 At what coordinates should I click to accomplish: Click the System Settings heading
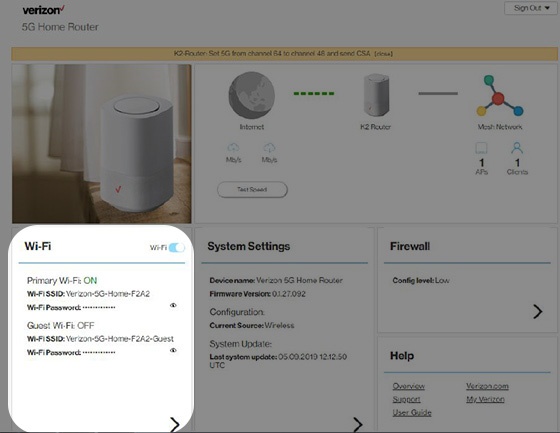pos(249,246)
